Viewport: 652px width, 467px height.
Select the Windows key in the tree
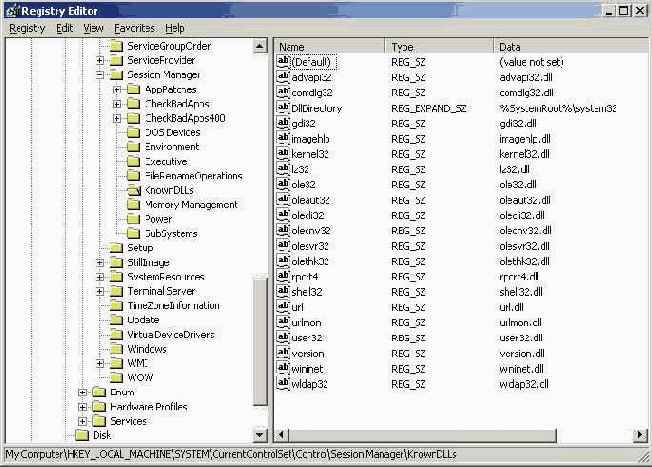click(x=146, y=349)
